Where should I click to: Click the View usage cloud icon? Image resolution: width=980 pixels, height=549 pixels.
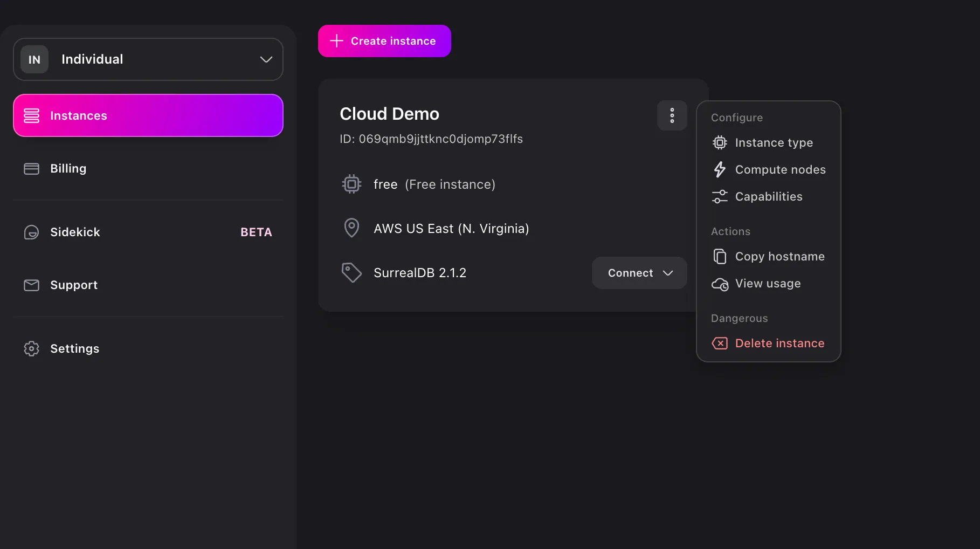click(720, 284)
